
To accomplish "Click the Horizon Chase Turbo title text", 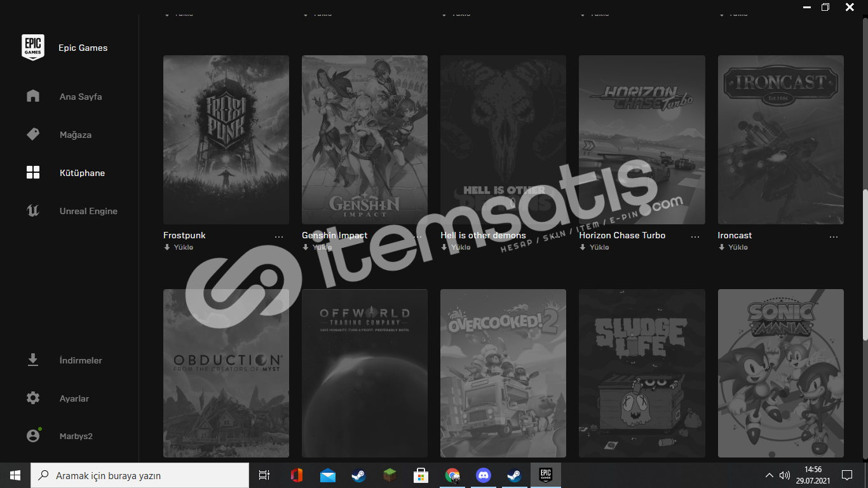I will coord(622,235).
